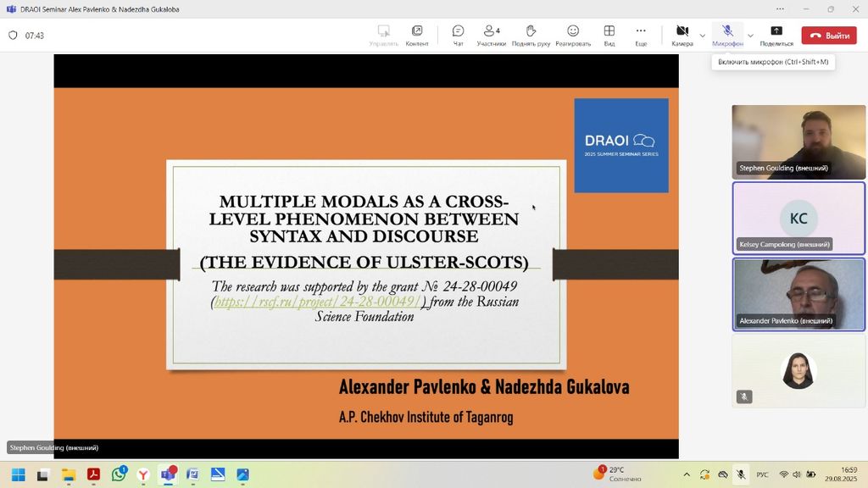Image resolution: width=868 pixels, height=488 pixels.
Task: Click the Поделиться share screen icon
Action: (776, 35)
